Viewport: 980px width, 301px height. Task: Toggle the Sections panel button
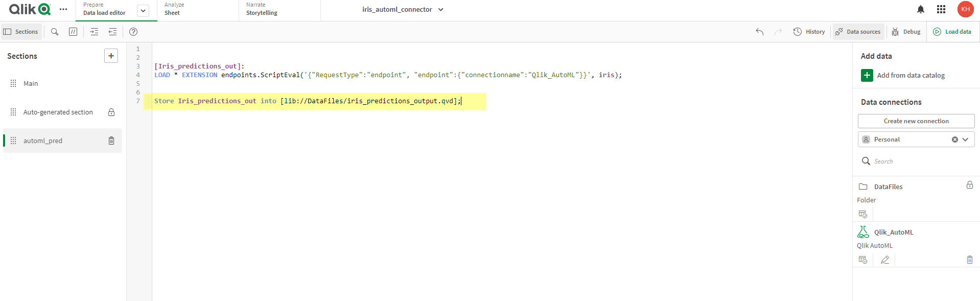[x=21, y=32]
